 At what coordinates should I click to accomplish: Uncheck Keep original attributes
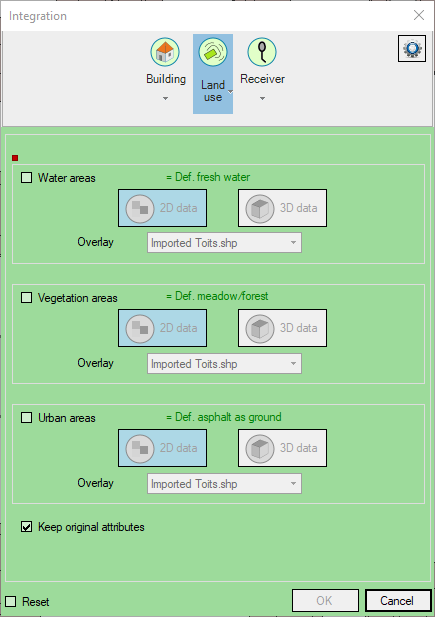coord(26,527)
